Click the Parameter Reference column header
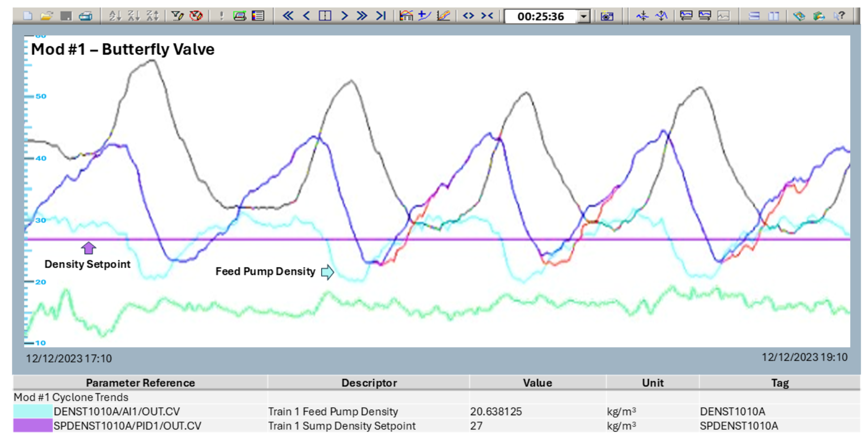 (140, 383)
